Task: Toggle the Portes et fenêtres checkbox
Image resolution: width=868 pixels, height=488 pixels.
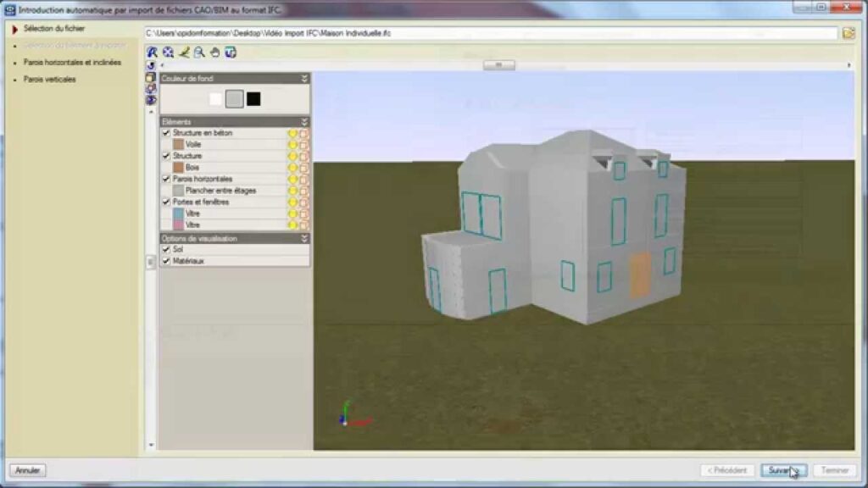Action: (166, 202)
